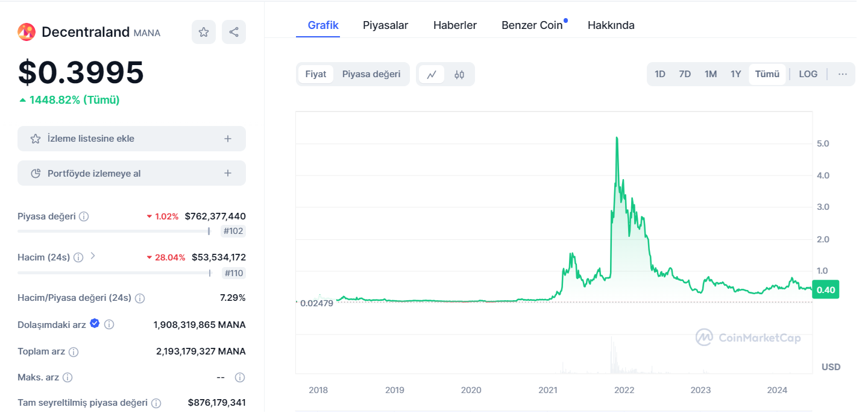Open the Haberler tab
The image size is (868, 419).
point(455,25)
